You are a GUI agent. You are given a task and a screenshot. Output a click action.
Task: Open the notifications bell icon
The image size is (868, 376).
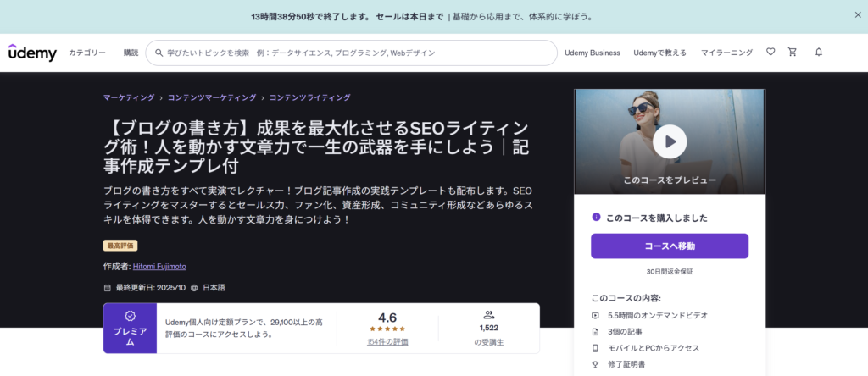(819, 52)
